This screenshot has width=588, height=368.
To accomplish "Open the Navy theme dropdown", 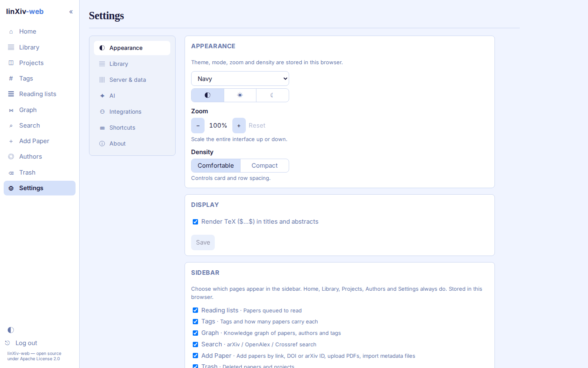I will coord(240,79).
